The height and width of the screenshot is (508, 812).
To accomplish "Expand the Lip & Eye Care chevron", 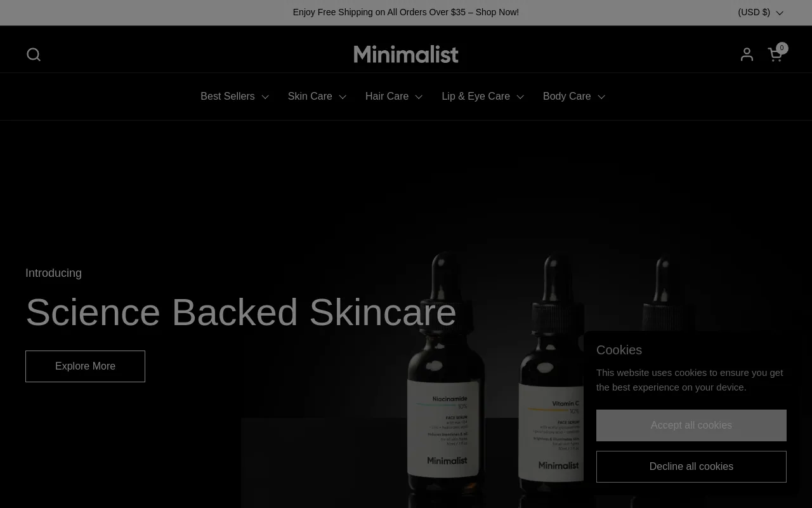I will [520, 97].
